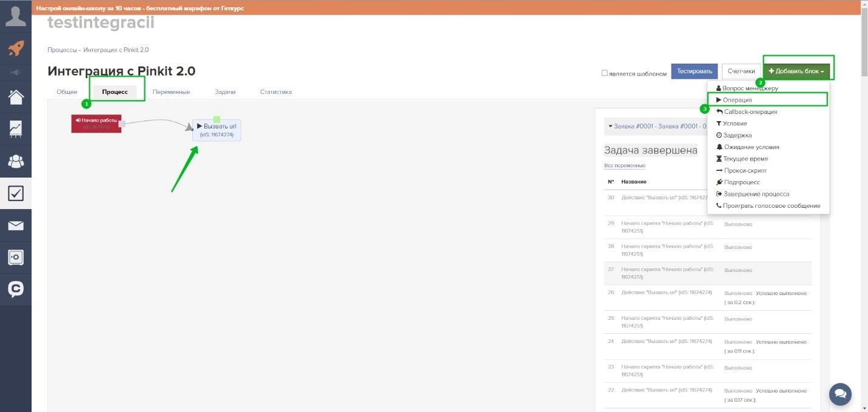Click the 'Счетчики' button
868x412 pixels.
pyautogui.click(x=741, y=71)
